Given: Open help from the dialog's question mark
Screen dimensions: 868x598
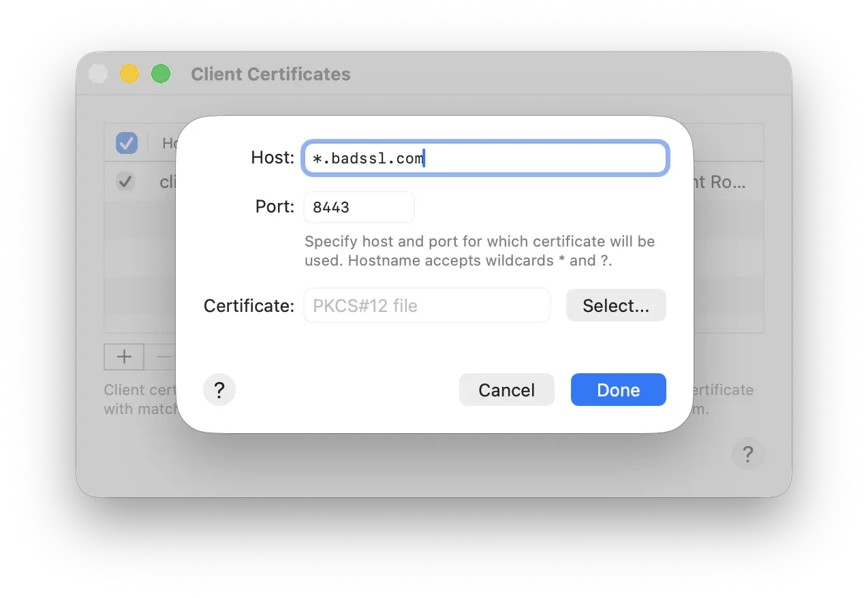Looking at the screenshot, I should (x=219, y=390).
